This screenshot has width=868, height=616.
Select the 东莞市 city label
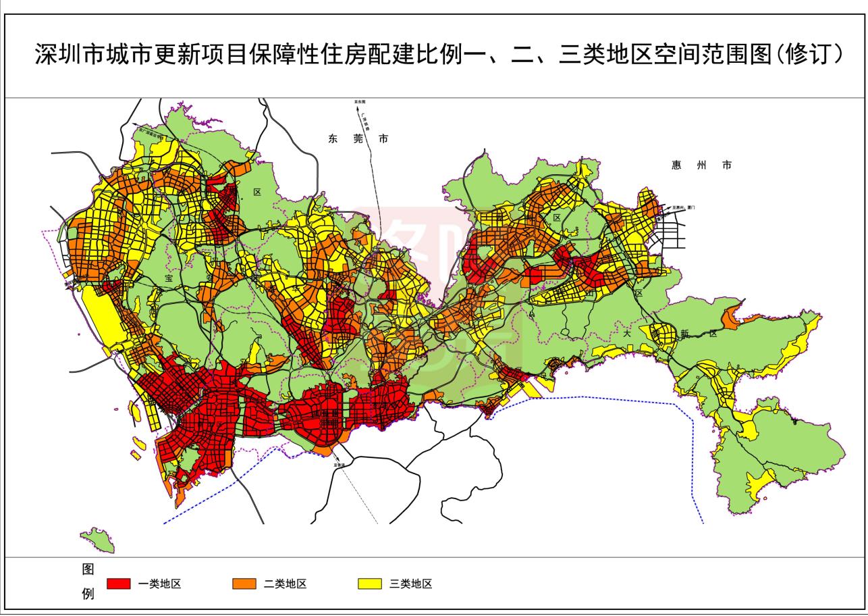358,139
